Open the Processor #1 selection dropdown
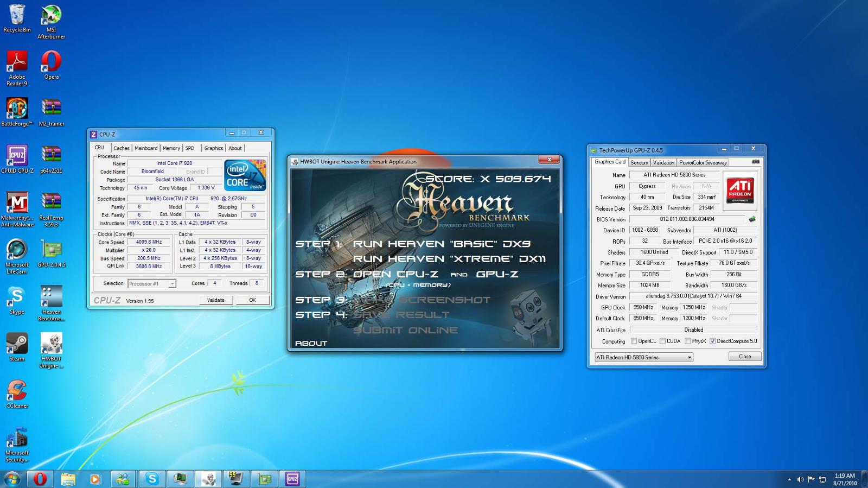868x488 pixels. tap(152, 283)
